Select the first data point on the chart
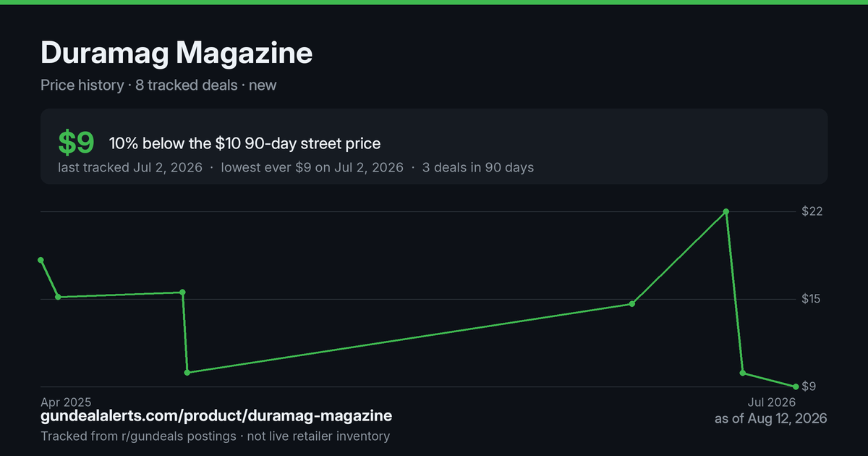This screenshot has height=456, width=868. tap(41, 260)
